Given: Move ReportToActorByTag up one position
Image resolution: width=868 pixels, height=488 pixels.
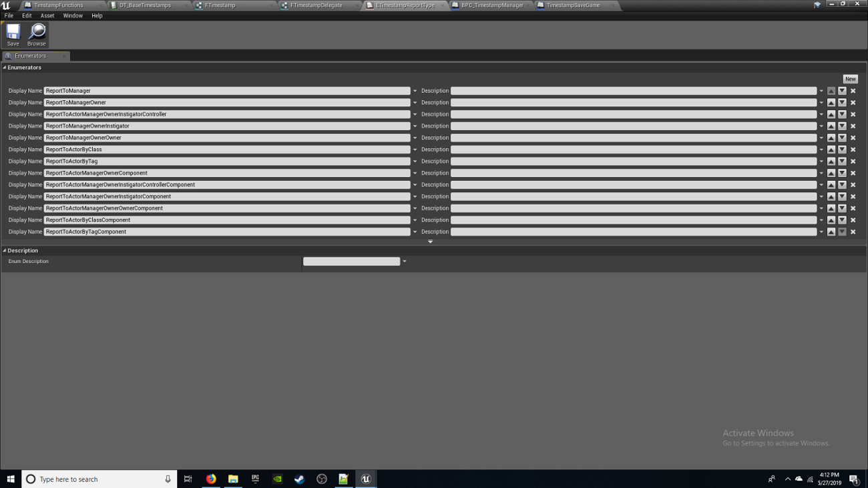Looking at the screenshot, I should pyautogui.click(x=831, y=161).
